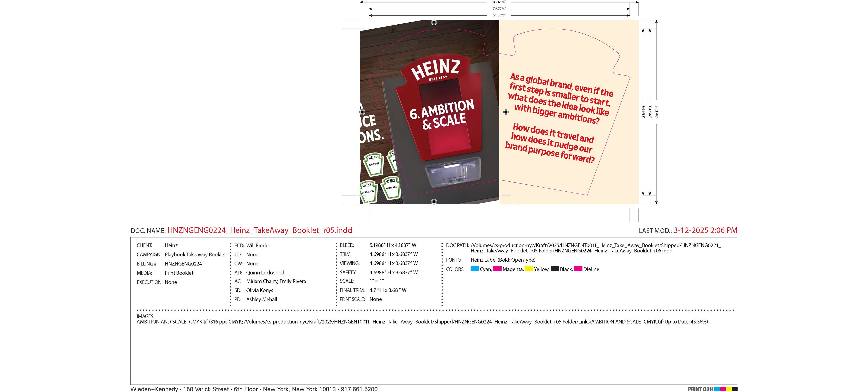Click the font entry Heinz Label (Bold; OpenType)

click(x=503, y=260)
